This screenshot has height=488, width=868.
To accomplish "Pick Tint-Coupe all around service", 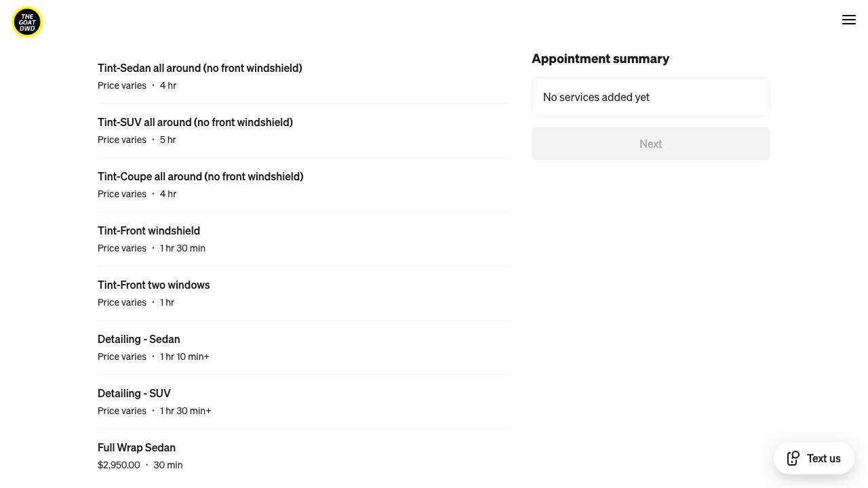I will 200,177.
